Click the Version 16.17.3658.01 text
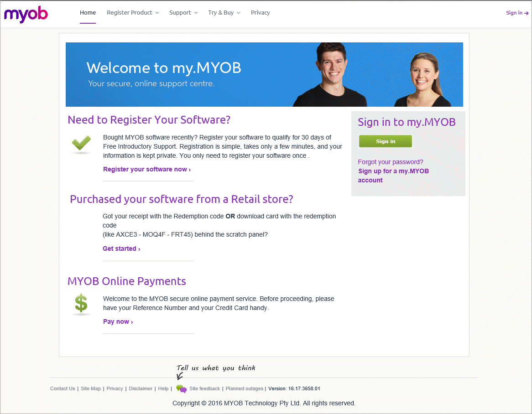This screenshot has height=414, width=532. click(x=294, y=388)
